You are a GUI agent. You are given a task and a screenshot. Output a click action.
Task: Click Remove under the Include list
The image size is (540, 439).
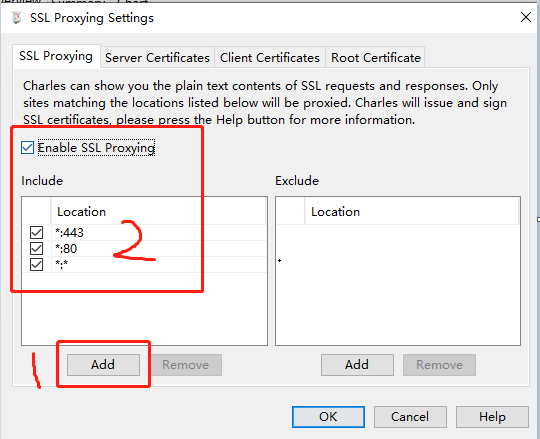point(185,365)
